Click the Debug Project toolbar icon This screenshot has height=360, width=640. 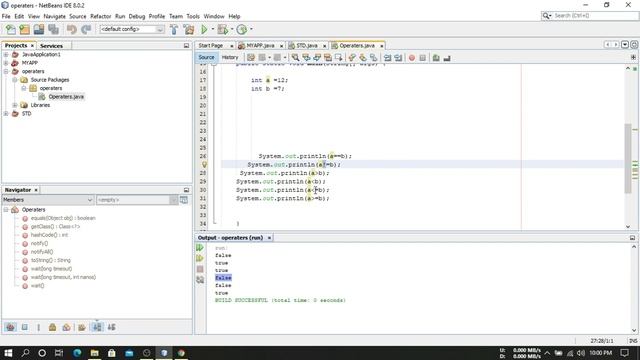tap(222, 29)
